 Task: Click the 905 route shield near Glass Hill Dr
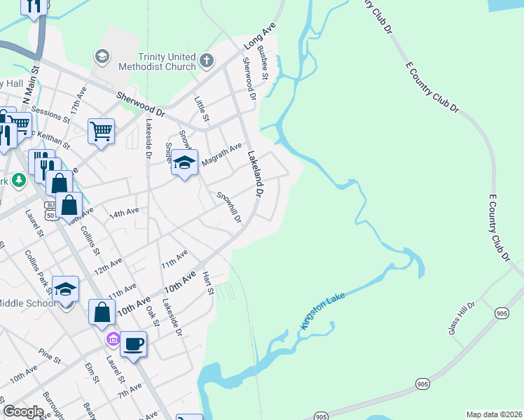tap(502, 313)
